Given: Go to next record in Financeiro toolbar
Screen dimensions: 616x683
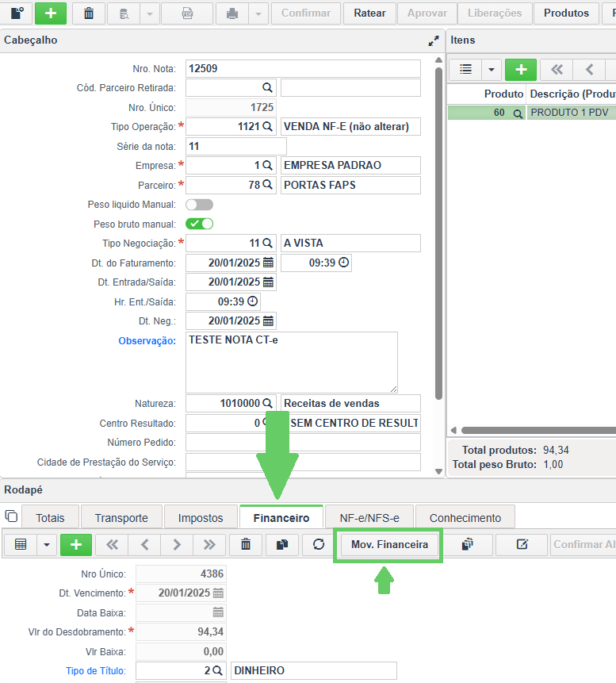Looking at the screenshot, I should pos(176,544).
